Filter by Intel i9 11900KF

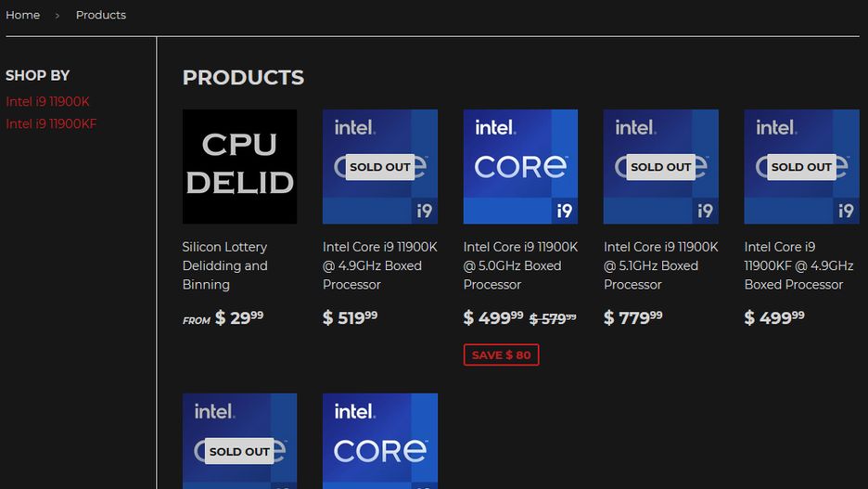pyautogui.click(x=51, y=124)
